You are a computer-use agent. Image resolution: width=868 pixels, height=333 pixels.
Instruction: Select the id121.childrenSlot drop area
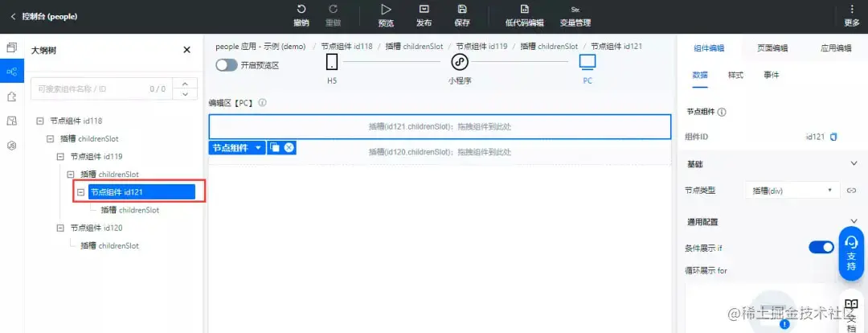(440, 127)
